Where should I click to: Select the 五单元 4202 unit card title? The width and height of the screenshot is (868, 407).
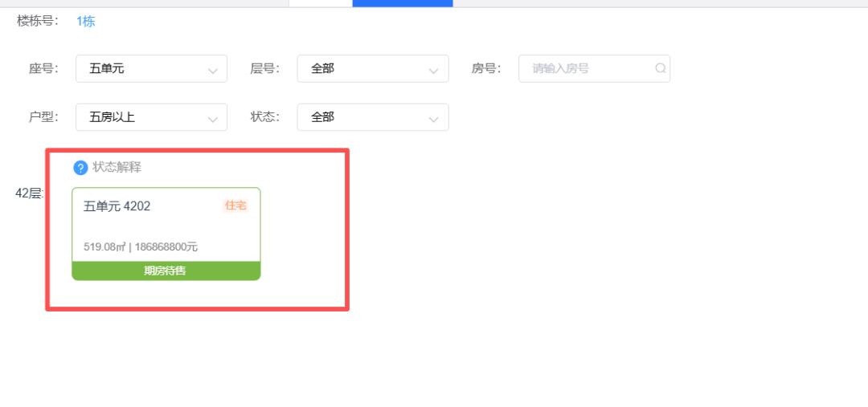117,206
